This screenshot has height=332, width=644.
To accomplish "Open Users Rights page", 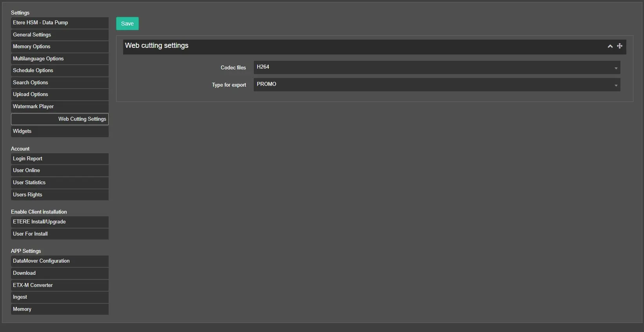I will tap(60, 195).
